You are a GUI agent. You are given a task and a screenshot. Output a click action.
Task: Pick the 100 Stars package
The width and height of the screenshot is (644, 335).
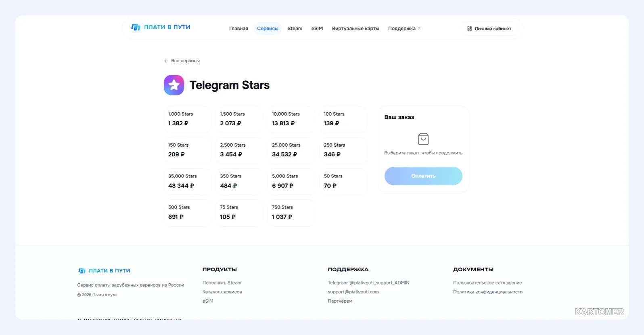pyautogui.click(x=343, y=119)
